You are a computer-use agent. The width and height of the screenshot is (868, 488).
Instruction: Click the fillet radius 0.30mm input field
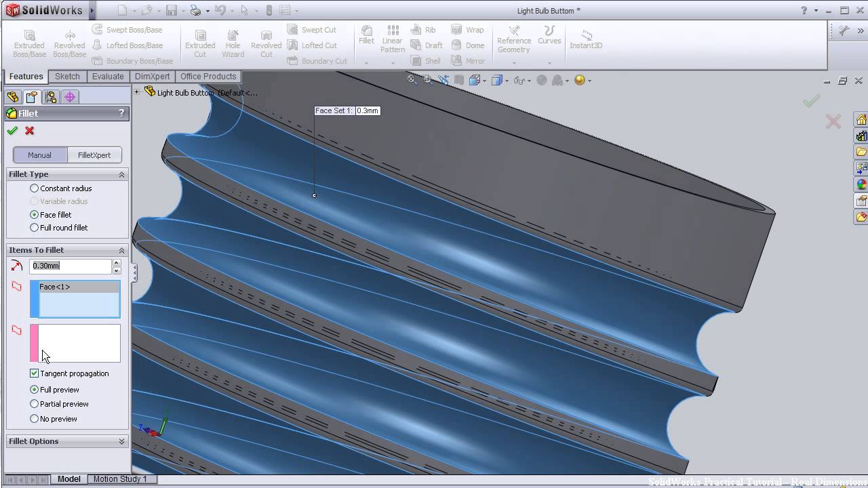(x=71, y=266)
